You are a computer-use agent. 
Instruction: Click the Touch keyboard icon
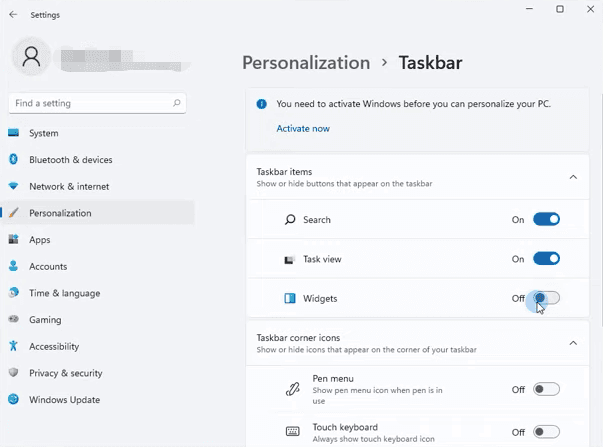click(293, 431)
